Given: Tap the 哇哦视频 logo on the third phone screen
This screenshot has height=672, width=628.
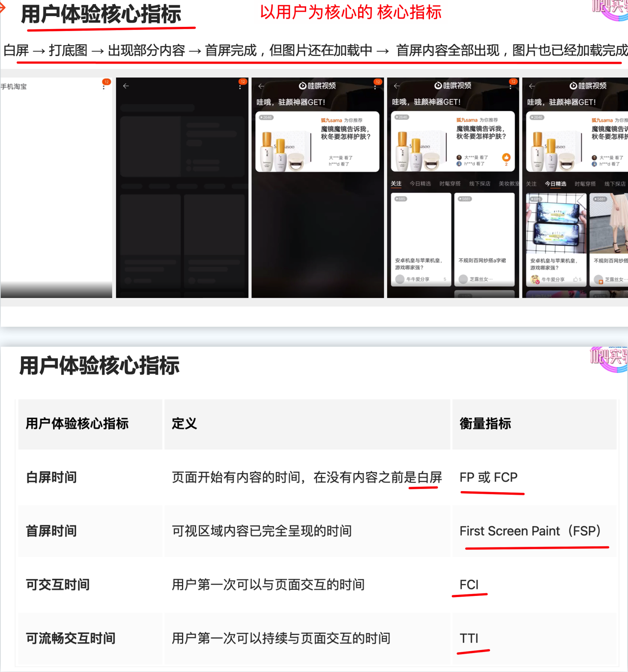Looking at the screenshot, I should click(x=317, y=86).
